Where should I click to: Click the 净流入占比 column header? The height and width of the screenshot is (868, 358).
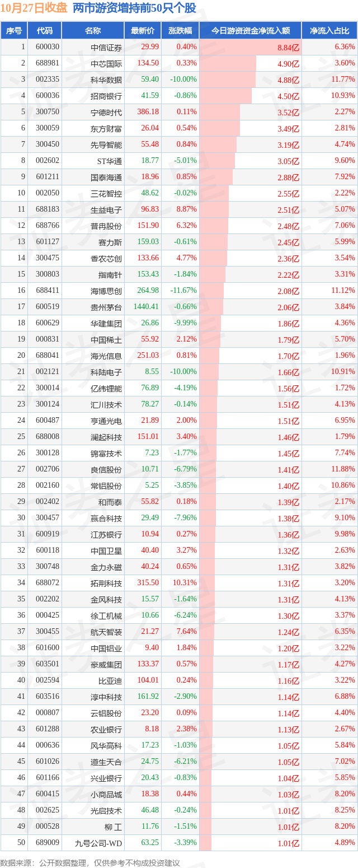pos(329,31)
